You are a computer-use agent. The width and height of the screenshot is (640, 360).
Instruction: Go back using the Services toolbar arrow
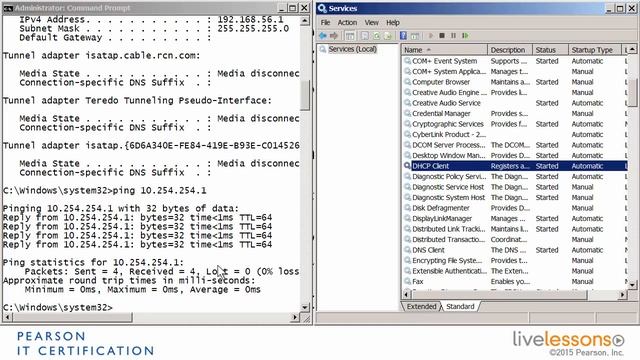pos(323,36)
